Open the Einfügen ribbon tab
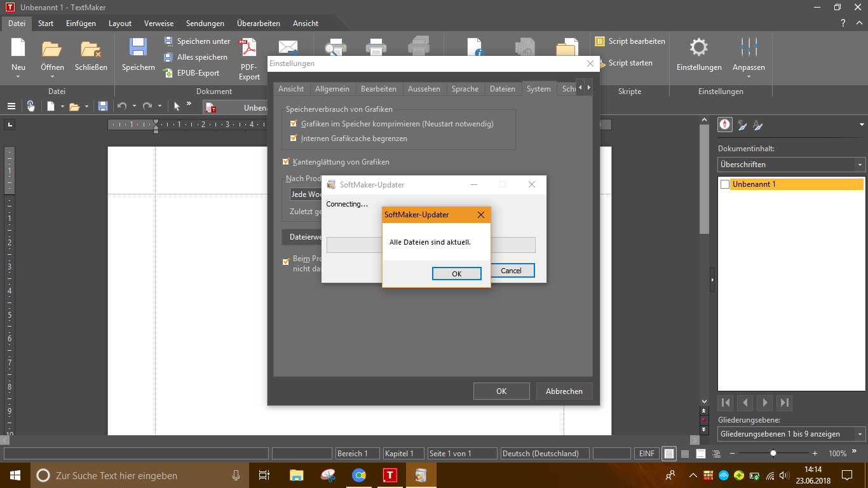 point(81,24)
